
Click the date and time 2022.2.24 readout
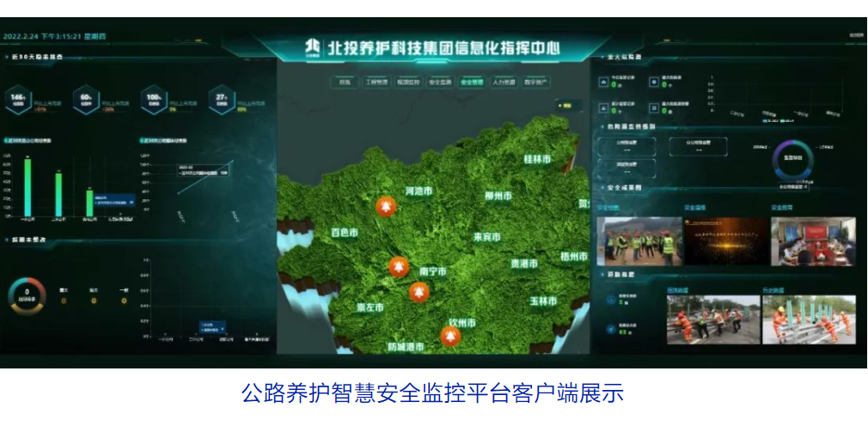pos(54,37)
